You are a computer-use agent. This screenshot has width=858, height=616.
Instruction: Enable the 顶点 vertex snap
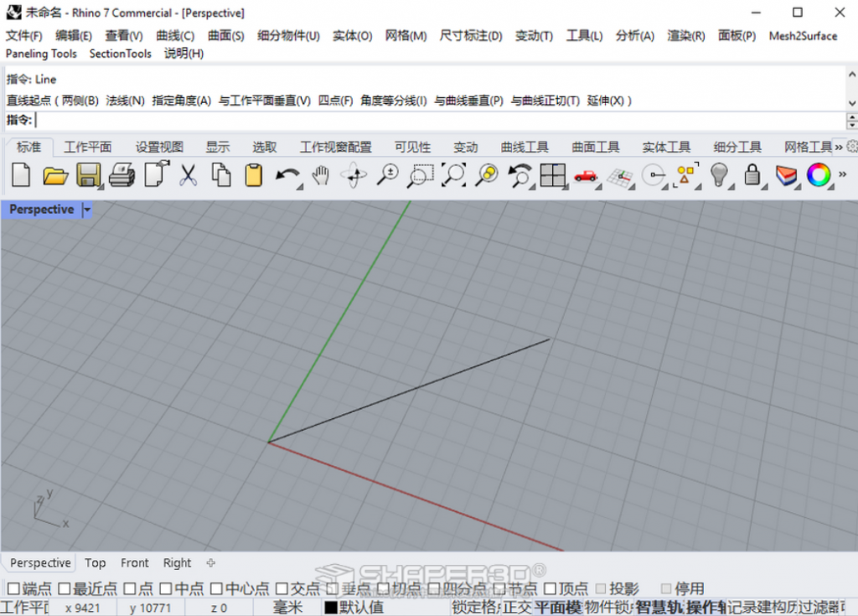pos(550,588)
